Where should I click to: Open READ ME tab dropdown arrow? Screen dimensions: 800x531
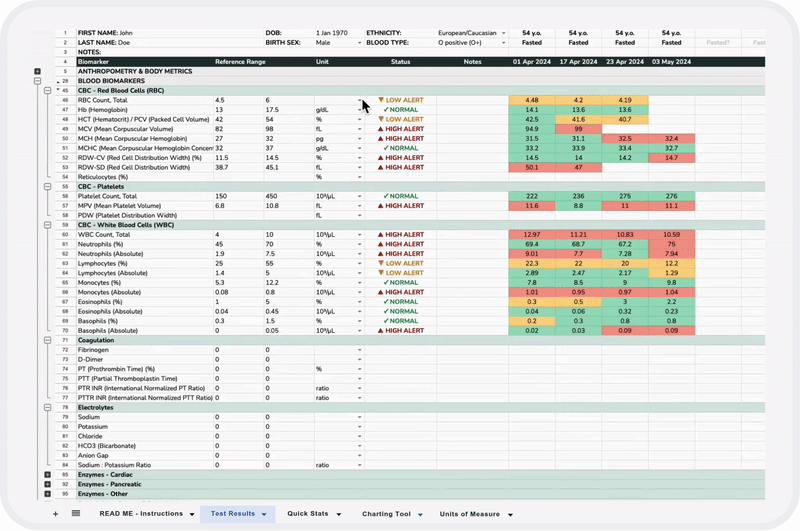[192, 514]
